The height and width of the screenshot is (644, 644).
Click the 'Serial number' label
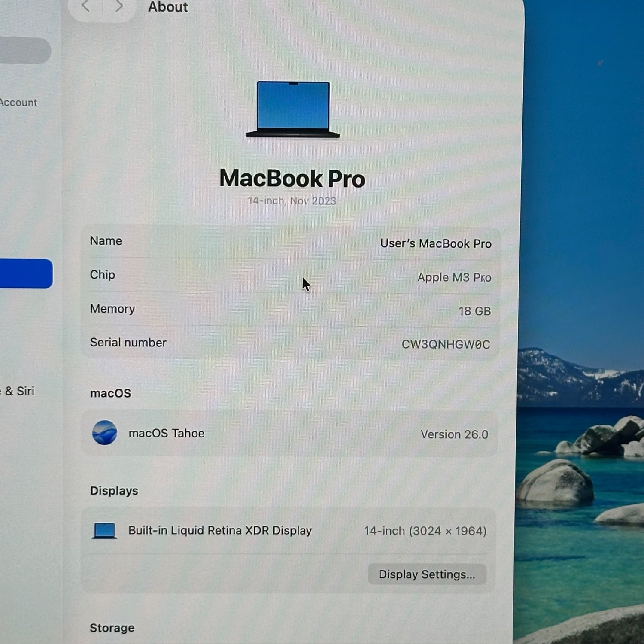[128, 343]
